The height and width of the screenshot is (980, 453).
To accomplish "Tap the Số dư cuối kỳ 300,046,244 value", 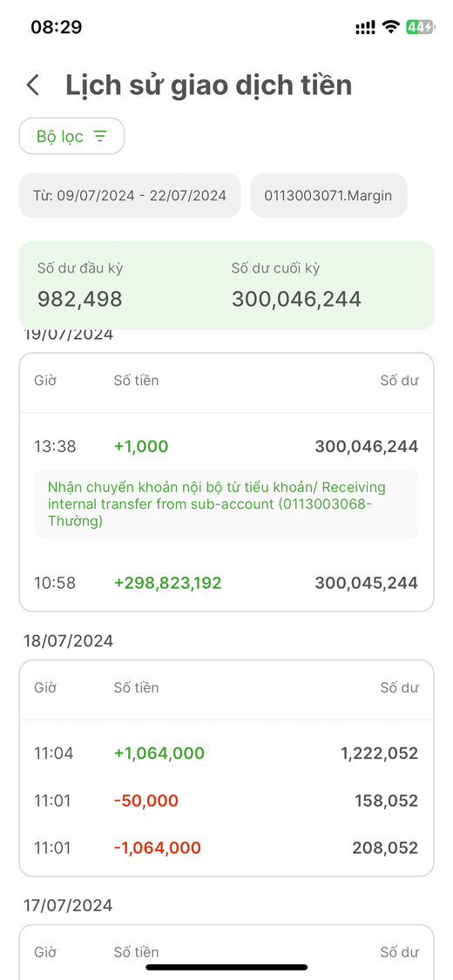I will (296, 300).
